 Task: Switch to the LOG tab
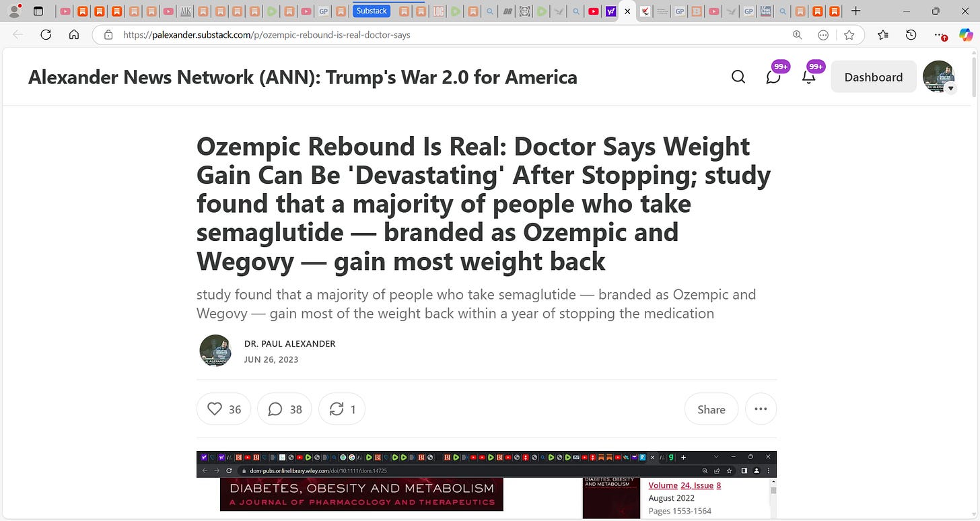pyautogui.click(x=439, y=11)
